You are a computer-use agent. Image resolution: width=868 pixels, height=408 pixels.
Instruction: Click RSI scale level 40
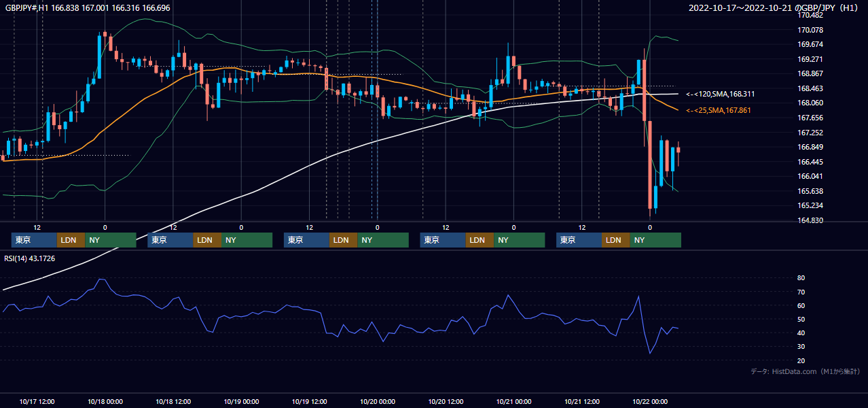point(801,333)
